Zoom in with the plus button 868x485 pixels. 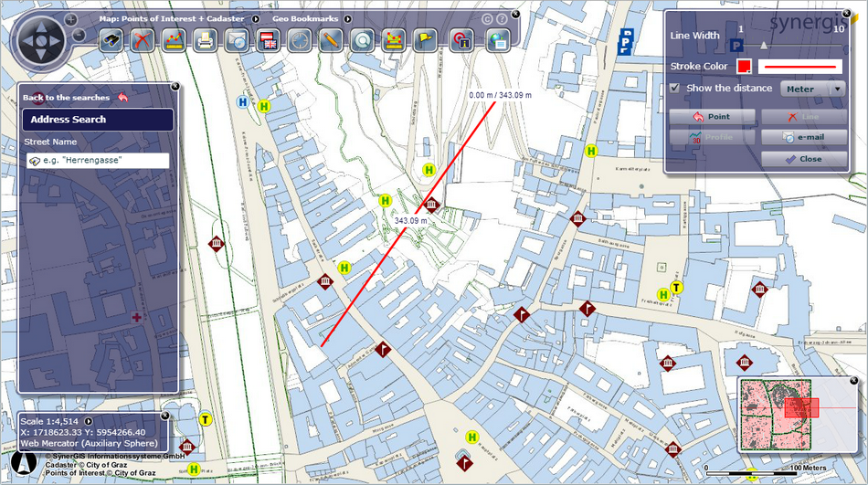click(x=71, y=19)
